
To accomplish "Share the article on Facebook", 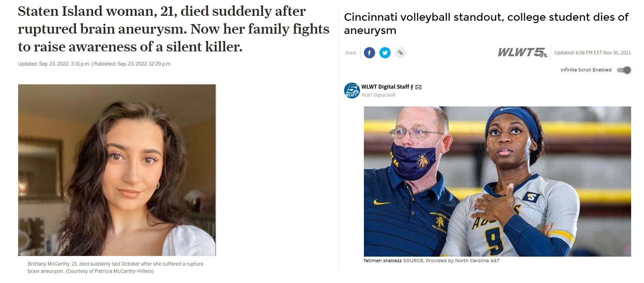I will 369,53.
